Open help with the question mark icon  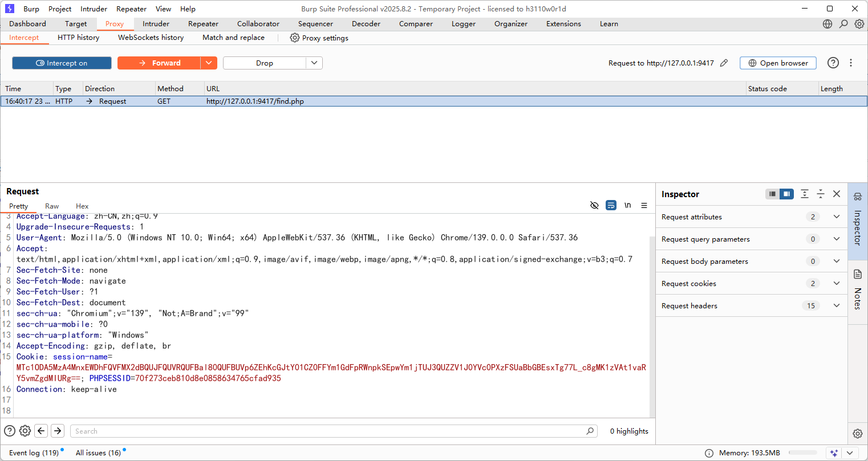[833, 63]
